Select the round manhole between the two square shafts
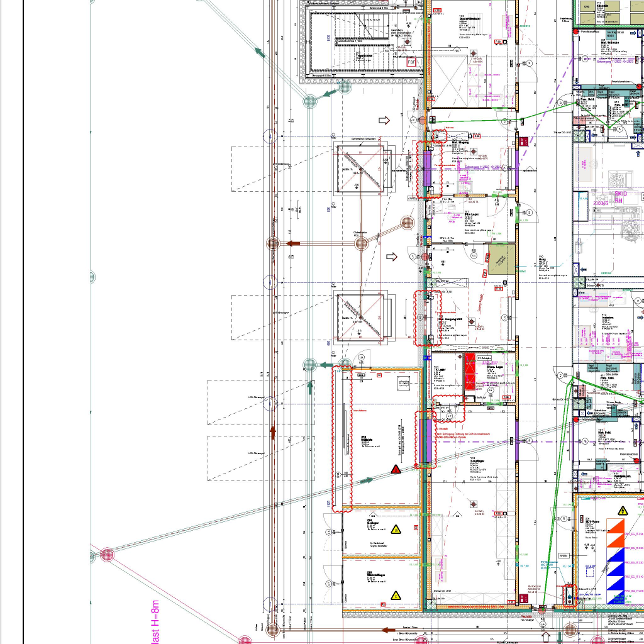This screenshot has width=644, height=644. (361, 243)
